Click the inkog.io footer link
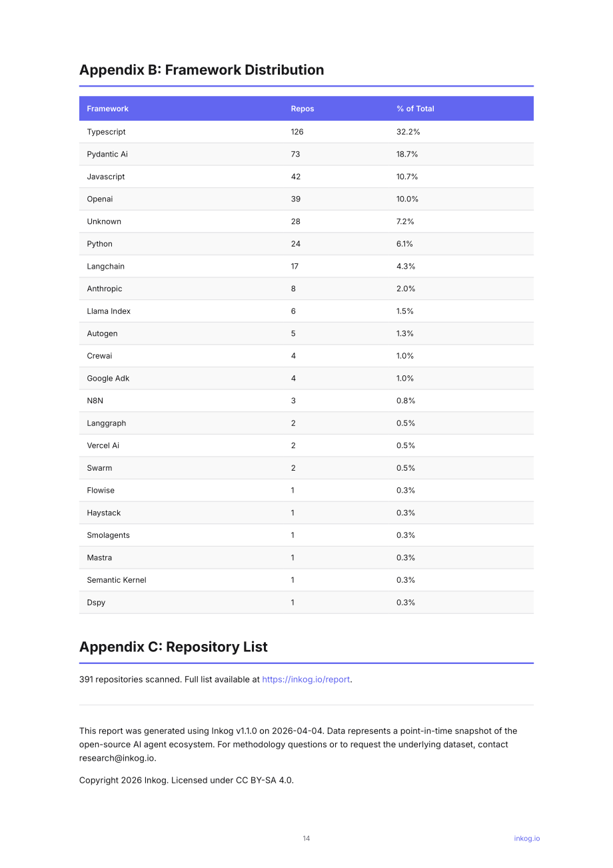Image resolution: width=613 pixels, height=868 pixels. click(x=527, y=838)
